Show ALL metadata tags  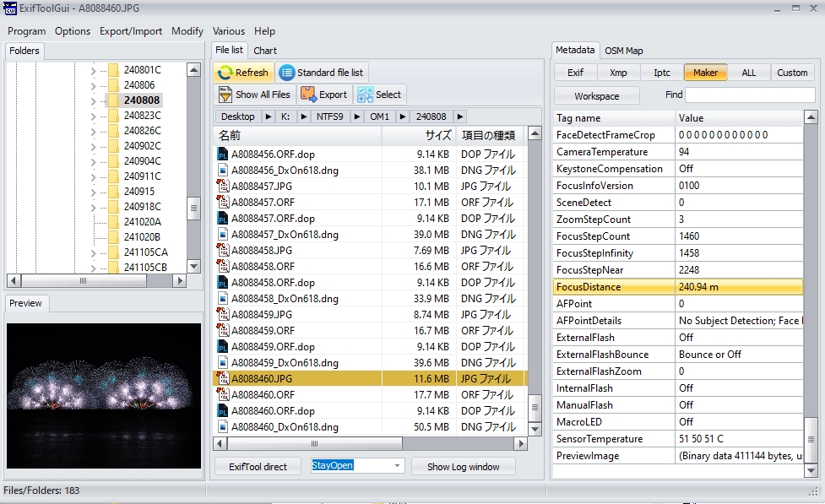pyautogui.click(x=749, y=73)
